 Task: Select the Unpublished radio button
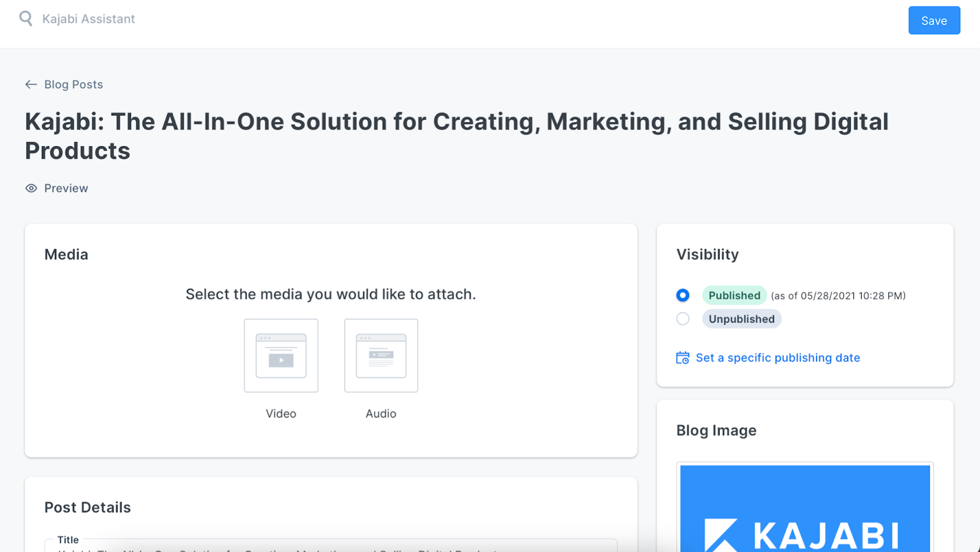coord(683,319)
